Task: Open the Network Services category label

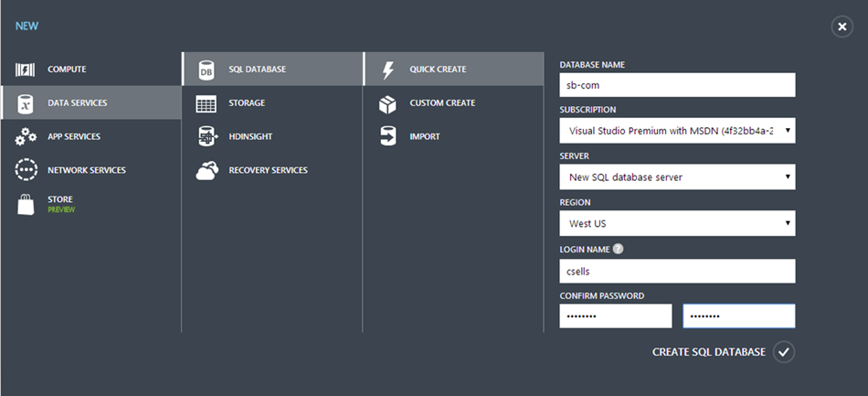Action: (x=87, y=170)
